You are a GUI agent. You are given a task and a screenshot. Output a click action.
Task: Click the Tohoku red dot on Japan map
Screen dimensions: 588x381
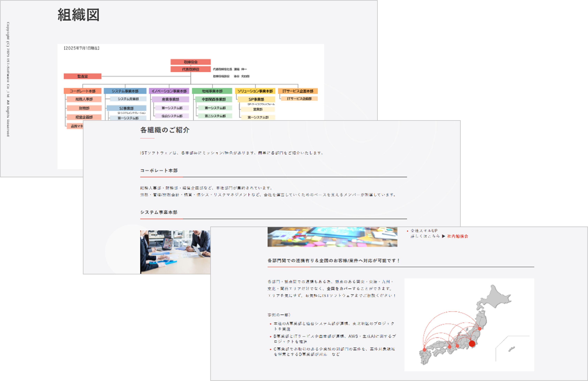click(480, 329)
